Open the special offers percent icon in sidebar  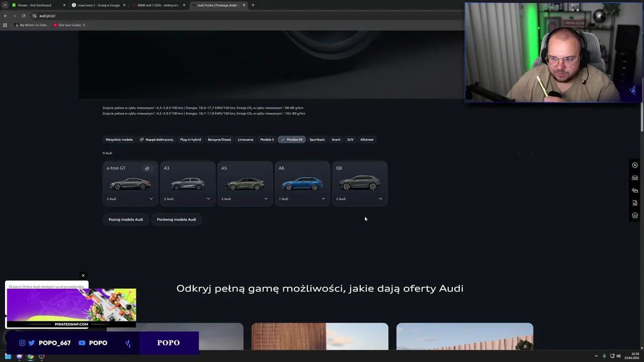pos(635,165)
